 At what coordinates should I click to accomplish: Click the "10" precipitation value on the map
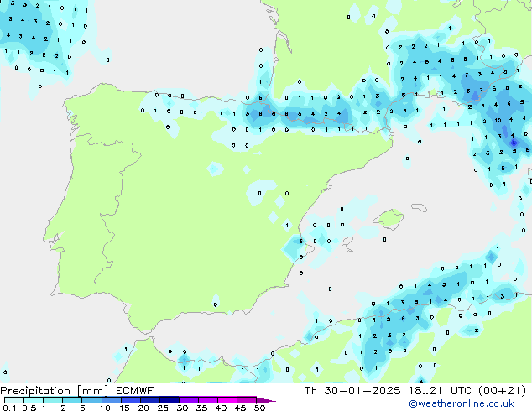498,121
